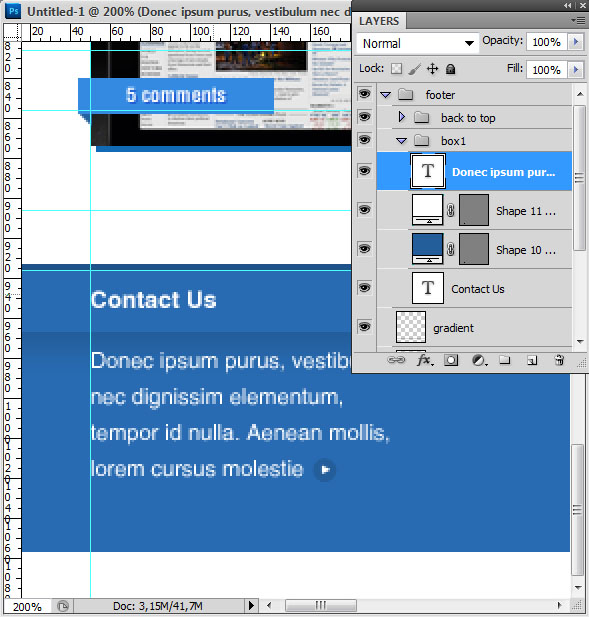Click the link layers icon

(x=396, y=360)
